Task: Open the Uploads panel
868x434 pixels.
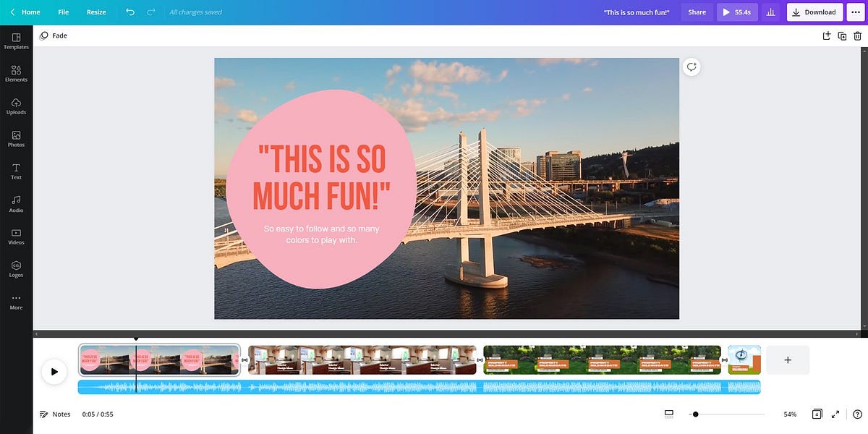Action: (15, 106)
